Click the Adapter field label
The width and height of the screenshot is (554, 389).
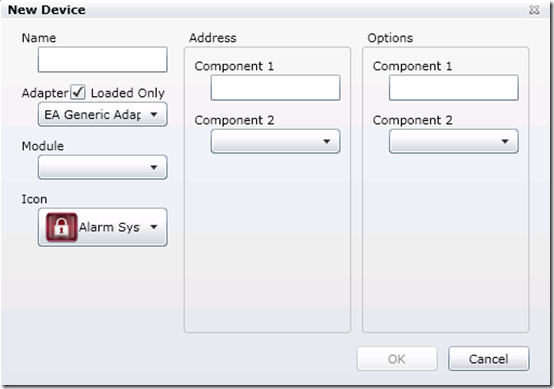pyautogui.click(x=45, y=93)
